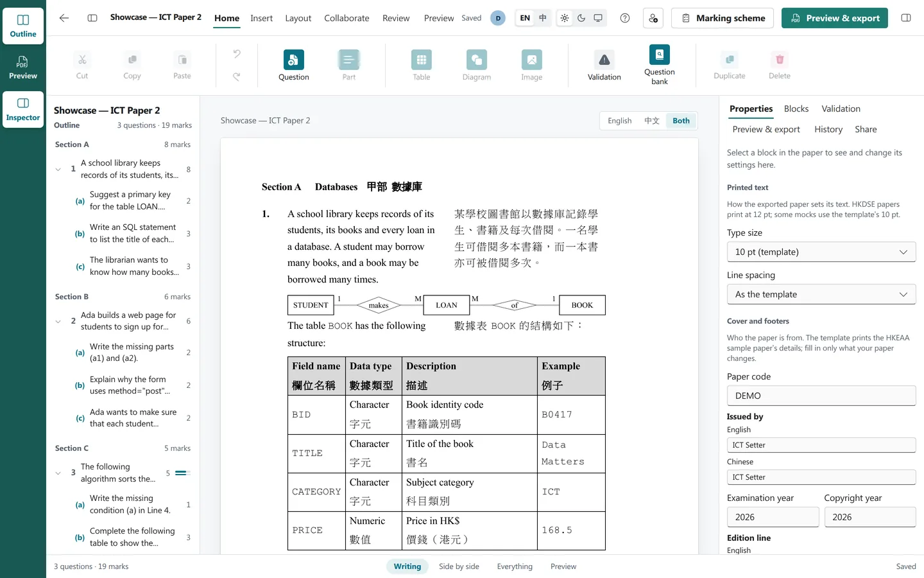This screenshot has height=578, width=924.
Task: Insert a Table from the toolbar
Action: coord(421,66)
